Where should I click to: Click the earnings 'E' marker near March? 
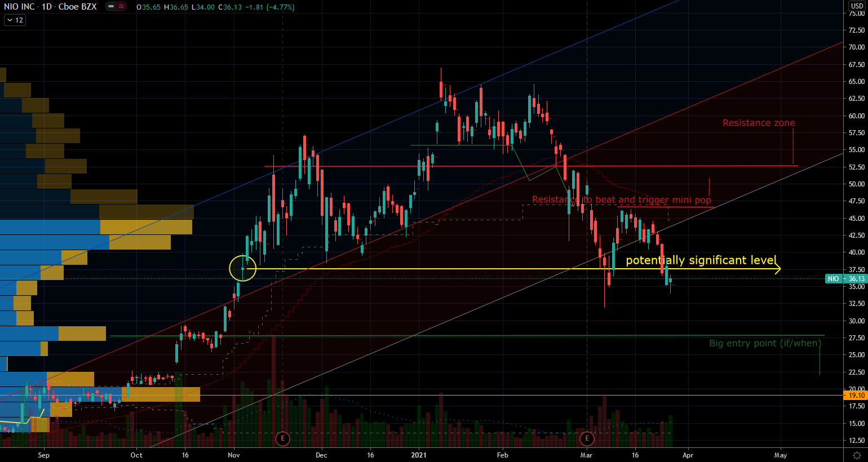click(587, 438)
